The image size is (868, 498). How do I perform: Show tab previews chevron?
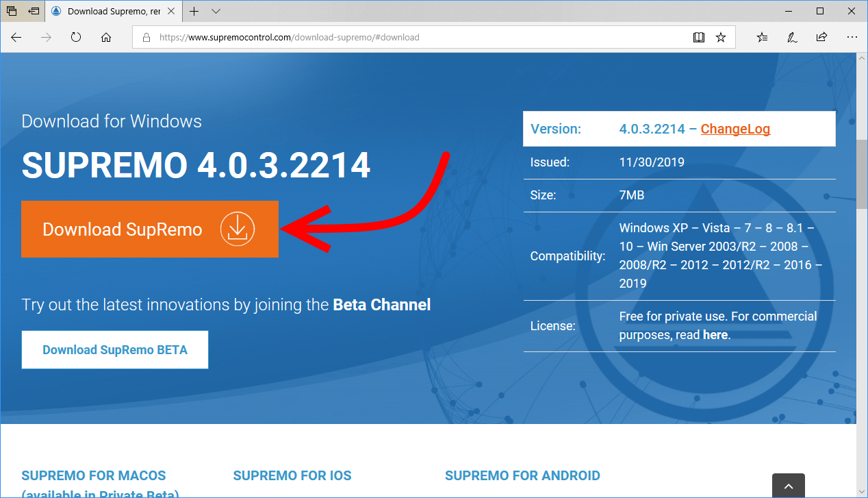[x=216, y=12]
